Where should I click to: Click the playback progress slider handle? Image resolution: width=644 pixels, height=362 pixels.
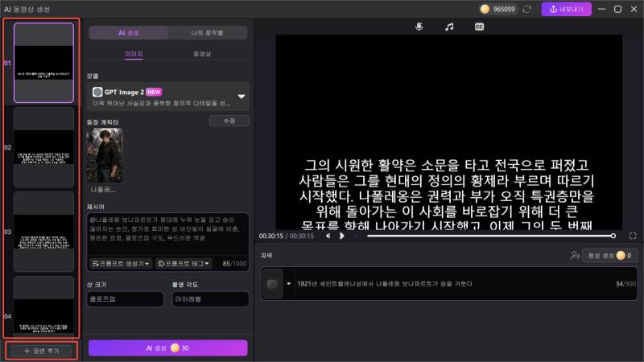[613, 236]
